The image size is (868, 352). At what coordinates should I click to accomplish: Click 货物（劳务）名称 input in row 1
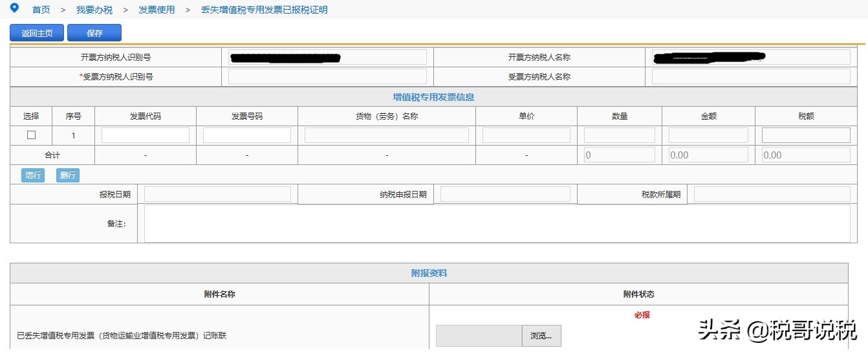coord(387,135)
